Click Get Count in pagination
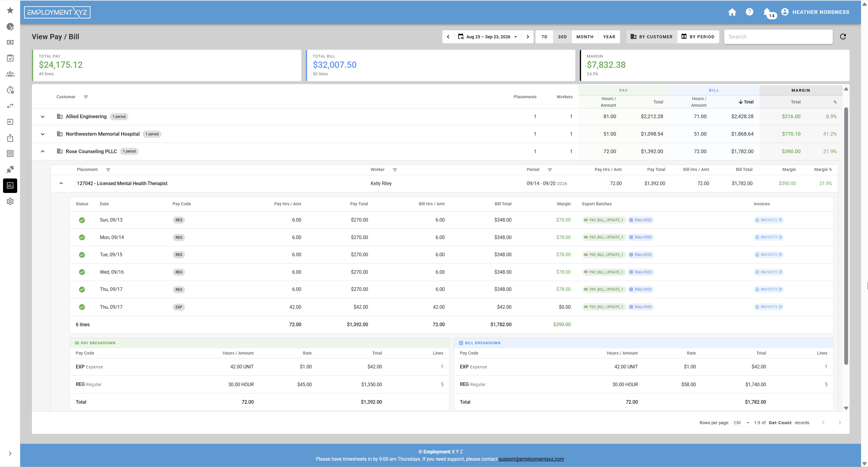The height and width of the screenshot is (467, 868). 780,423
